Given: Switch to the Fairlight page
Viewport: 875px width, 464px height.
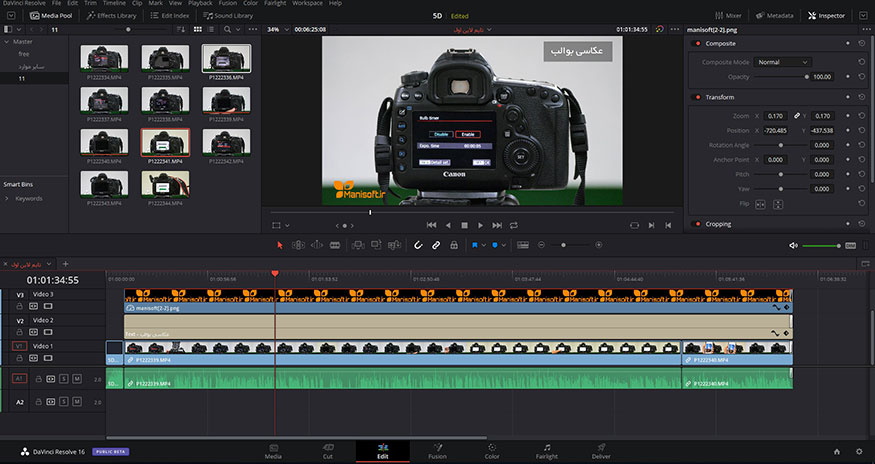Looking at the screenshot, I should point(546,452).
